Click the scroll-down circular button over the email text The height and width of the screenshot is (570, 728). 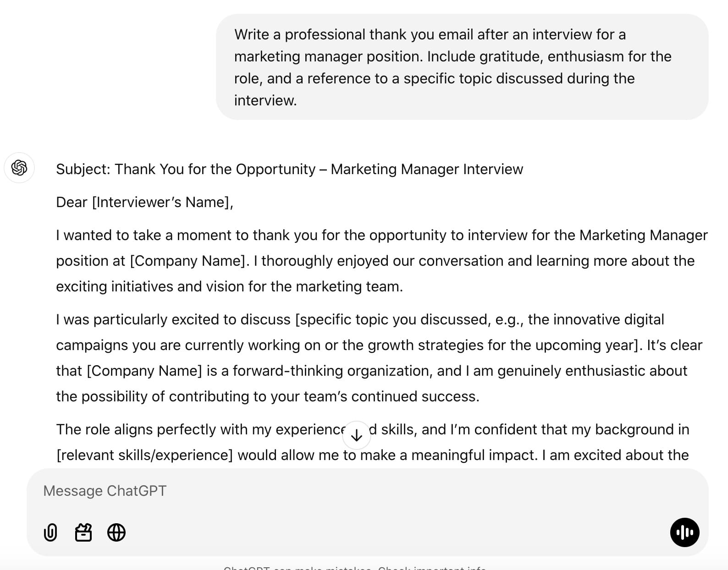point(356,434)
